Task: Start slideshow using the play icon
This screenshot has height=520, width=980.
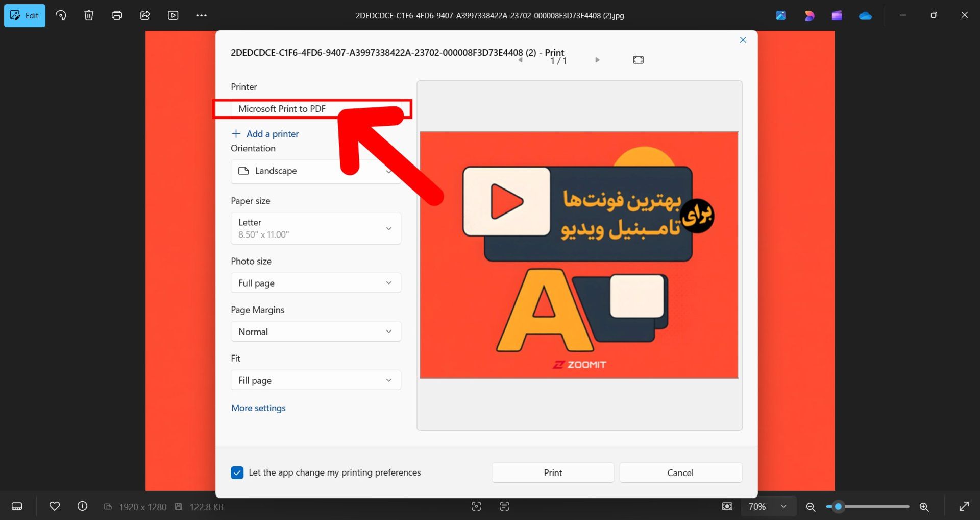Action: tap(173, 15)
